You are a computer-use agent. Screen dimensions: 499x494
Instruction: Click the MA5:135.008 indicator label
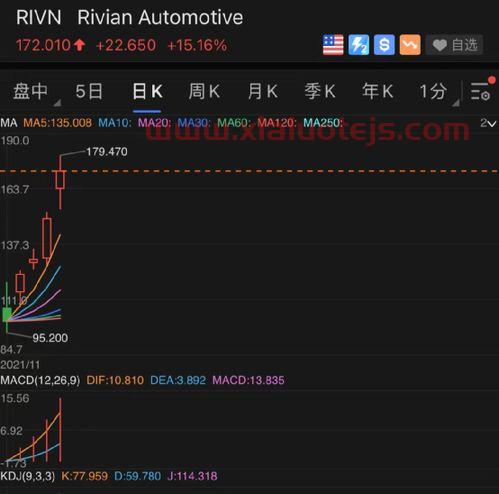pyautogui.click(x=57, y=123)
